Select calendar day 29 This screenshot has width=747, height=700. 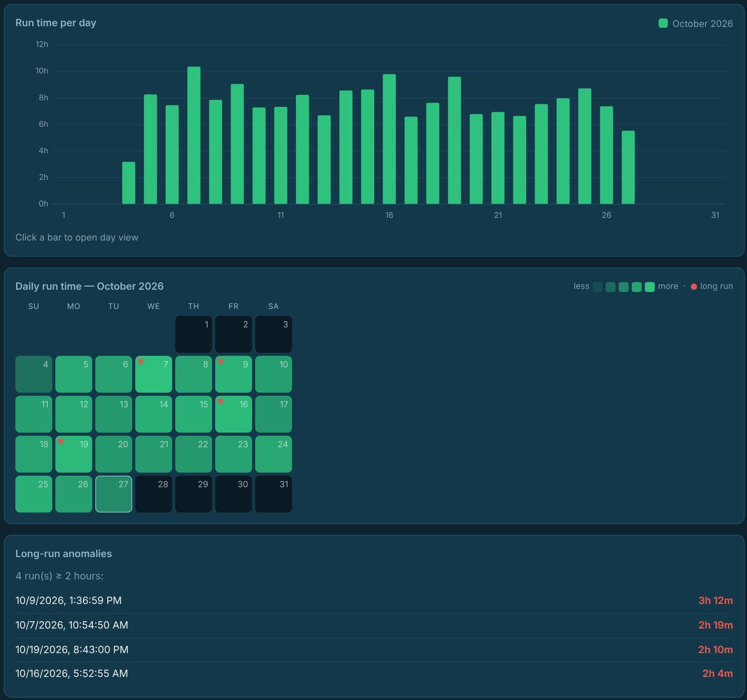coord(194,494)
